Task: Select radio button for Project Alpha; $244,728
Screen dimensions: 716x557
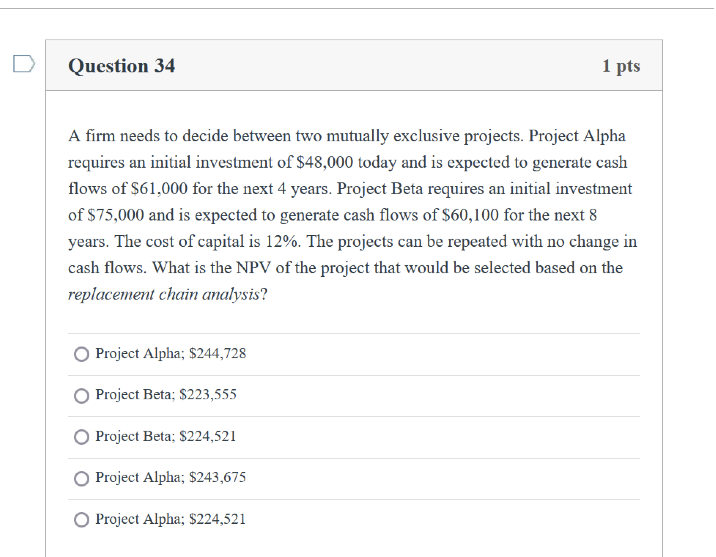Action: pos(81,354)
